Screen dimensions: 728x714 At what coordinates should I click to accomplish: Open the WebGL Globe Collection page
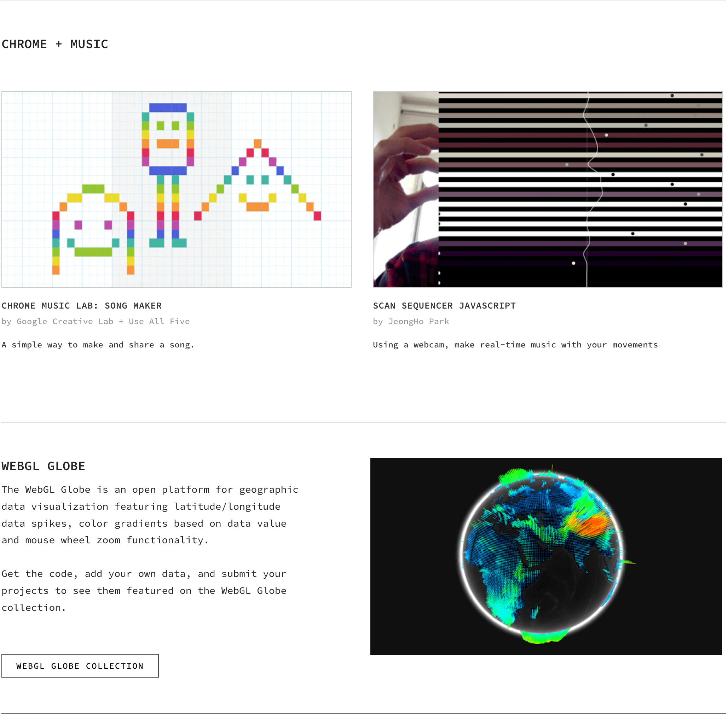click(x=80, y=666)
